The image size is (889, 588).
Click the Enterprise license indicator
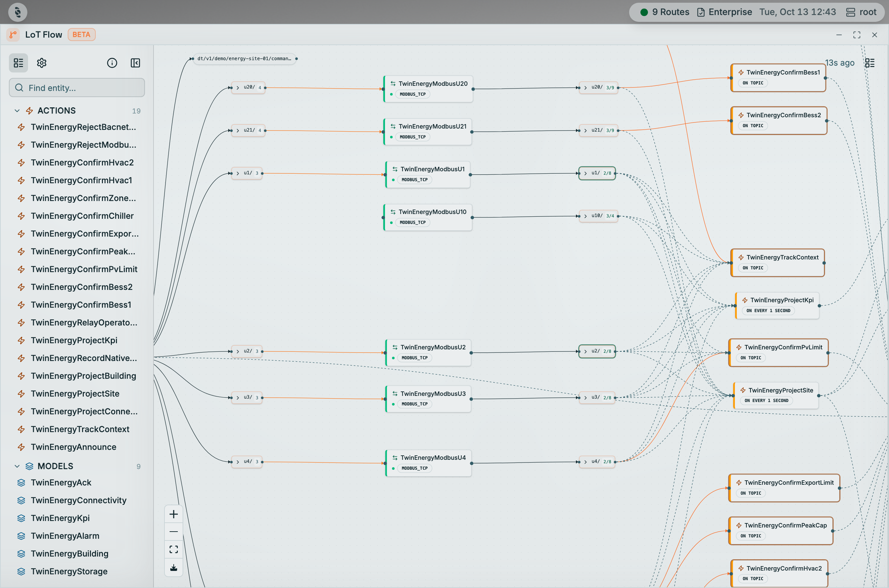pyautogui.click(x=724, y=12)
